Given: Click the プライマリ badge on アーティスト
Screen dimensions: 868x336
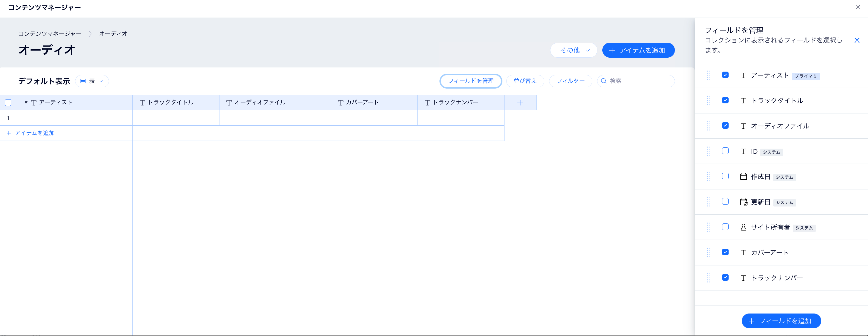Looking at the screenshot, I should click(x=806, y=76).
